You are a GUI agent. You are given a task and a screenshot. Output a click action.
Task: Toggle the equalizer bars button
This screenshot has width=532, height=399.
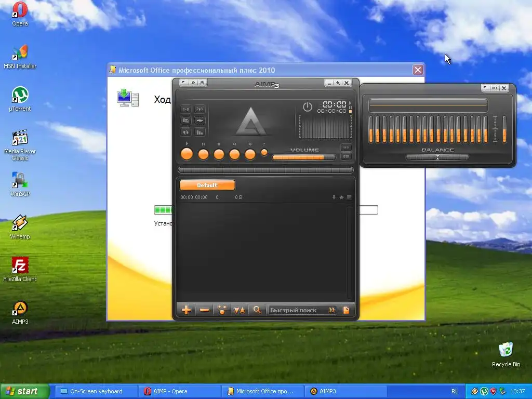click(200, 132)
